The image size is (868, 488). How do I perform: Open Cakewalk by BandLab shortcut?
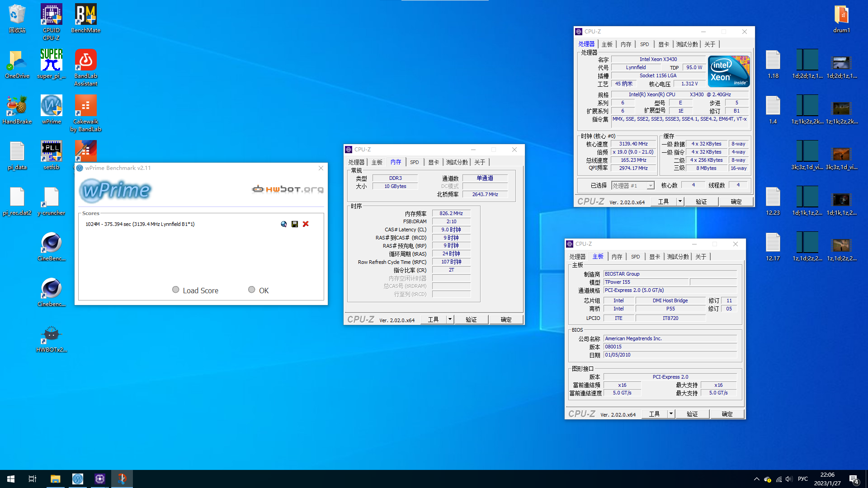[85, 113]
